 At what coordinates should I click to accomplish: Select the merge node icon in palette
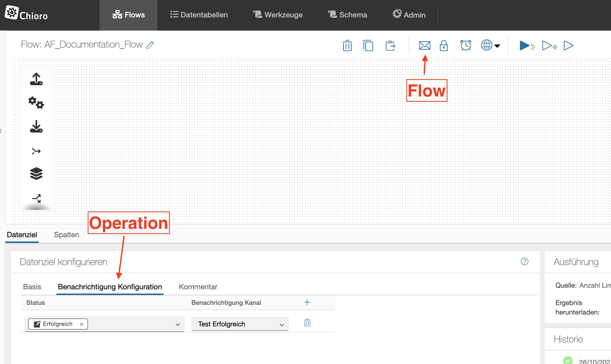coord(36,151)
